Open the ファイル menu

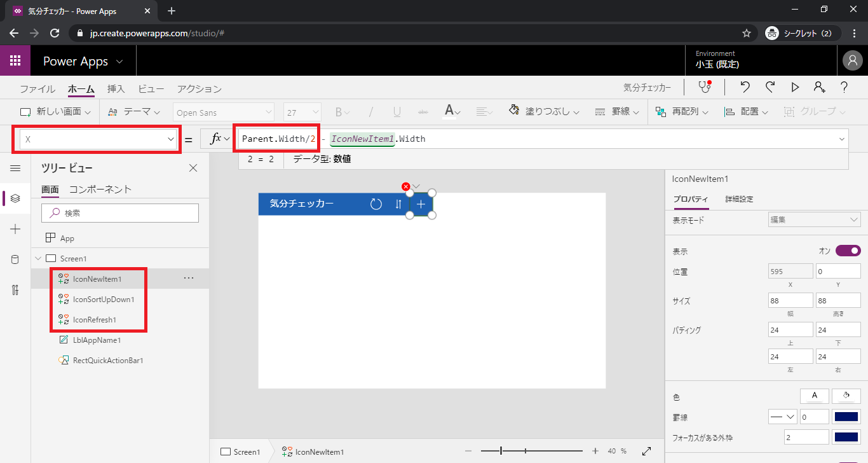[x=37, y=88]
